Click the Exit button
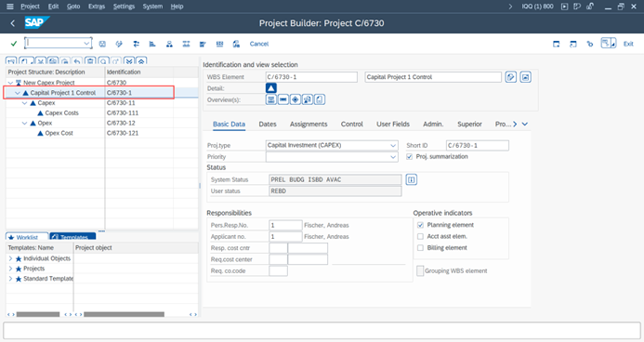Screen dimensions: 644x342 tap(628, 44)
